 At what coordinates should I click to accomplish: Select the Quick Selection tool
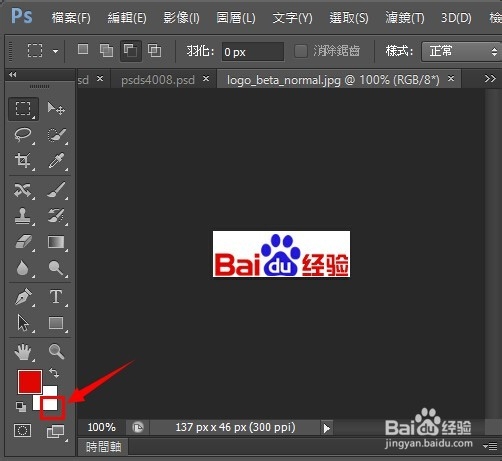coord(56,135)
